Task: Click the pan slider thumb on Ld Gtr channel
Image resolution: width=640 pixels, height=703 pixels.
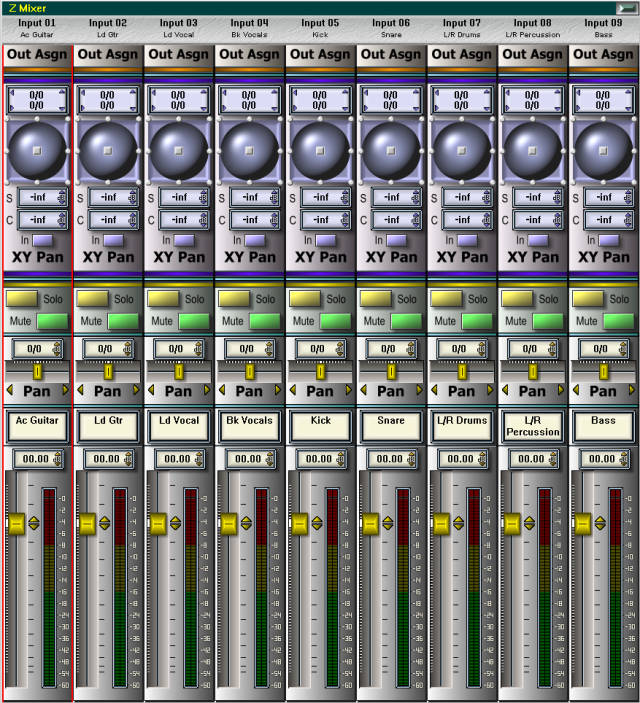Action: [108, 371]
